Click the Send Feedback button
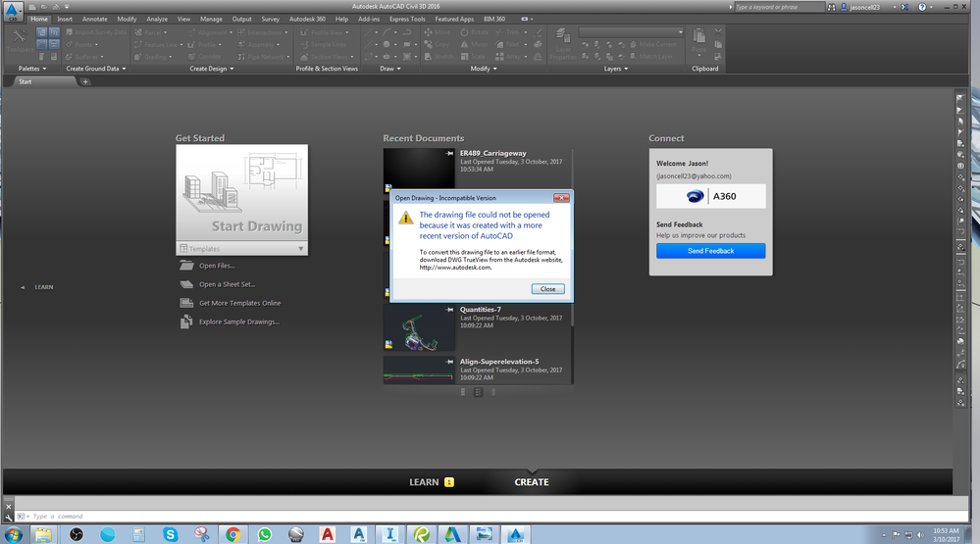The height and width of the screenshot is (544, 980). click(710, 251)
